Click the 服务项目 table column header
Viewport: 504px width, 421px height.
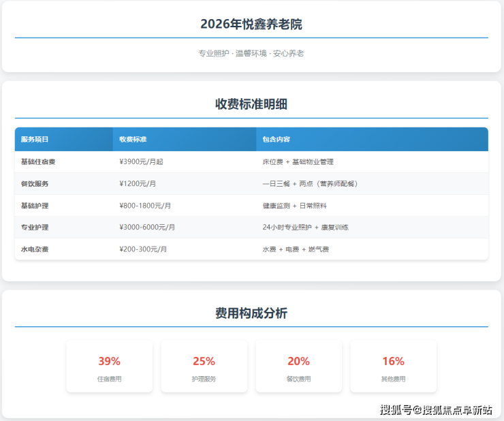click(35, 140)
